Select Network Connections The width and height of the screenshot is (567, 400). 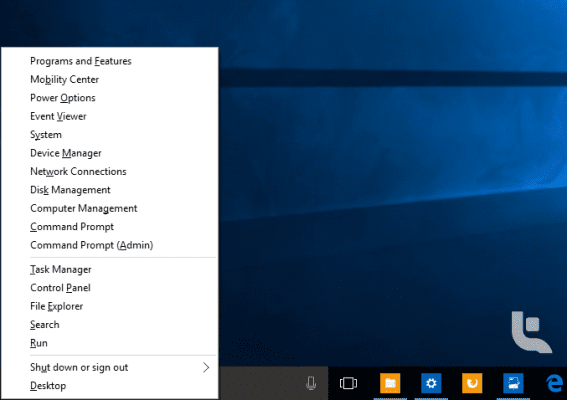coord(78,171)
